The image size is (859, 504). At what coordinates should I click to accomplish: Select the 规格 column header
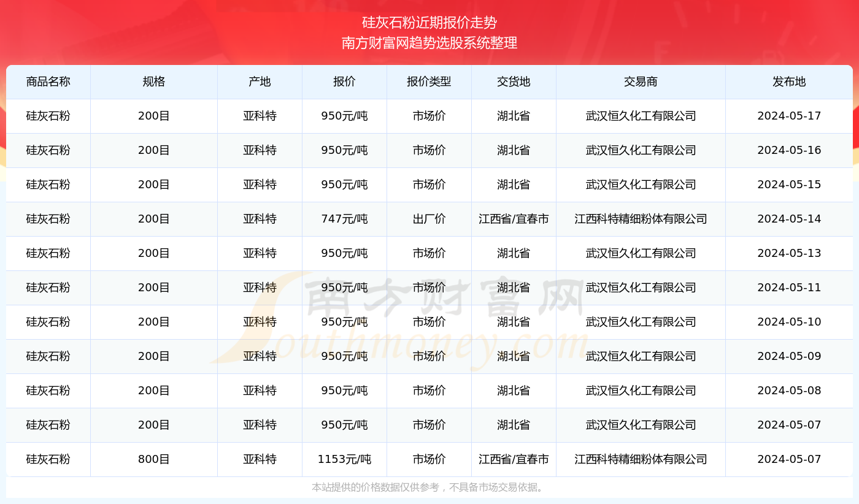point(154,82)
